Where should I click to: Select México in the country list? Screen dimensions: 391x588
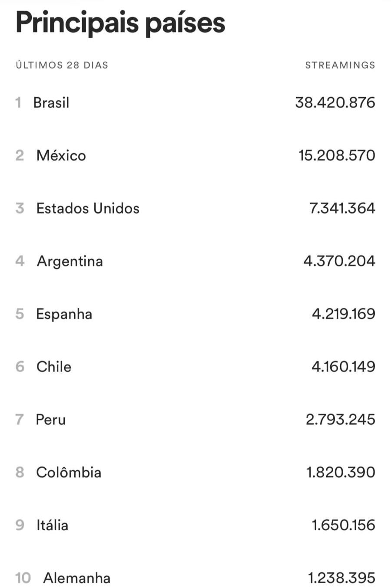pyautogui.click(x=61, y=155)
